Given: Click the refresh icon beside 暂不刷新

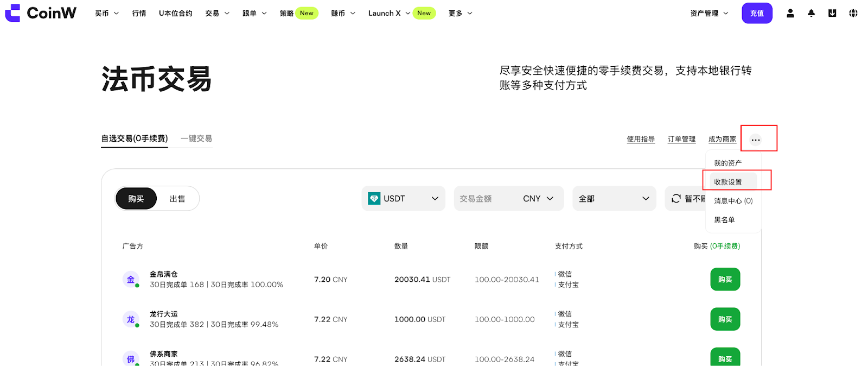Looking at the screenshot, I should (676, 199).
